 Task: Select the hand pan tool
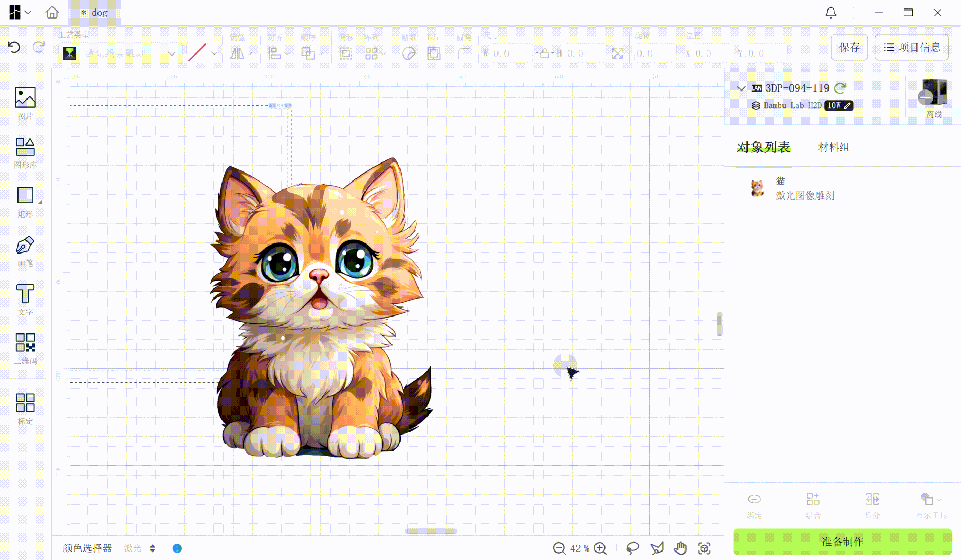point(681,548)
